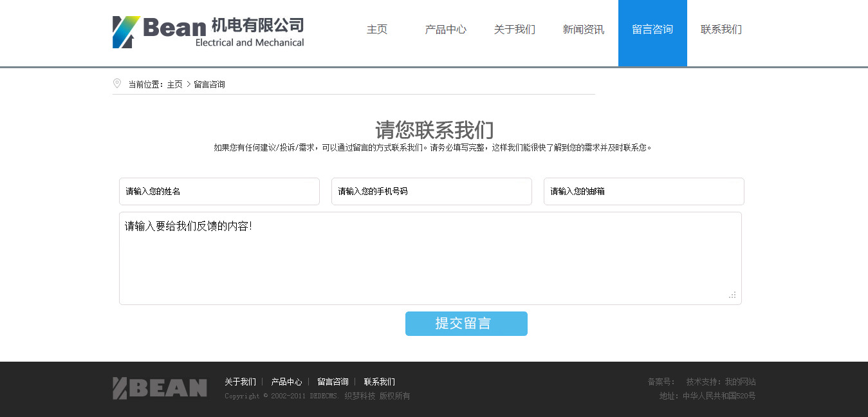868x417 pixels.
Task: Open the 主页 navigation menu item
Action: pos(377,30)
